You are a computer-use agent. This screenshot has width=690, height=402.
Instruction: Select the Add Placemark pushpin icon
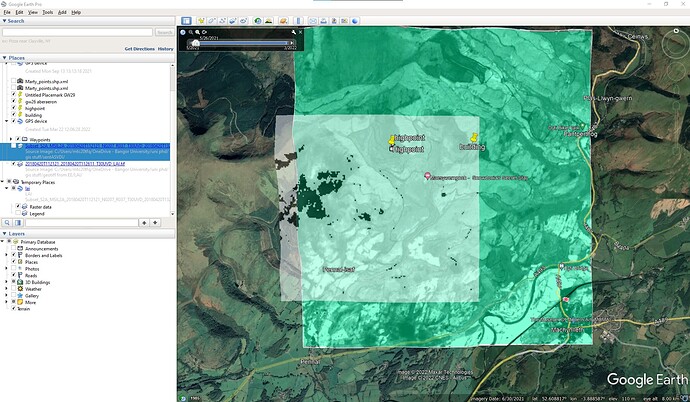[x=201, y=21]
